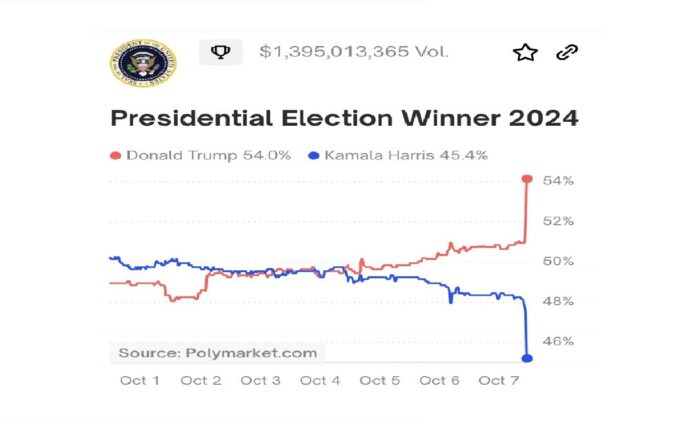Select Oct 1 on the date axis

(139, 380)
